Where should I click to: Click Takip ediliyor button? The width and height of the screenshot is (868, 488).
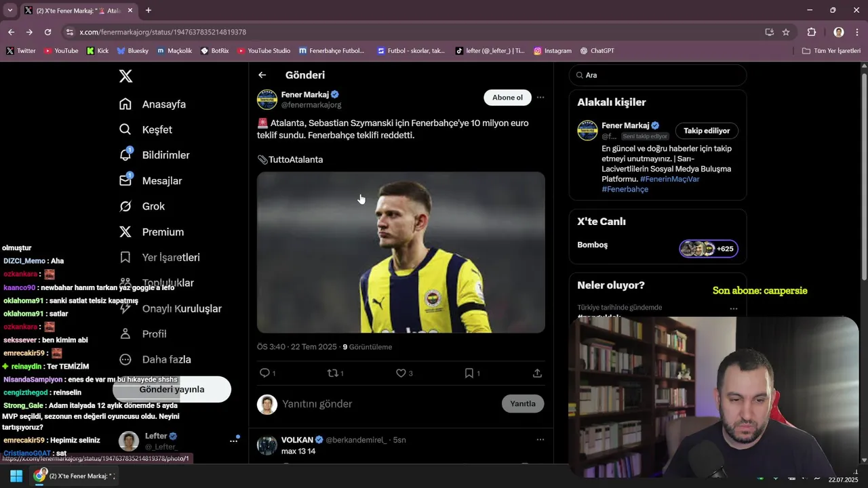(x=707, y=131)
